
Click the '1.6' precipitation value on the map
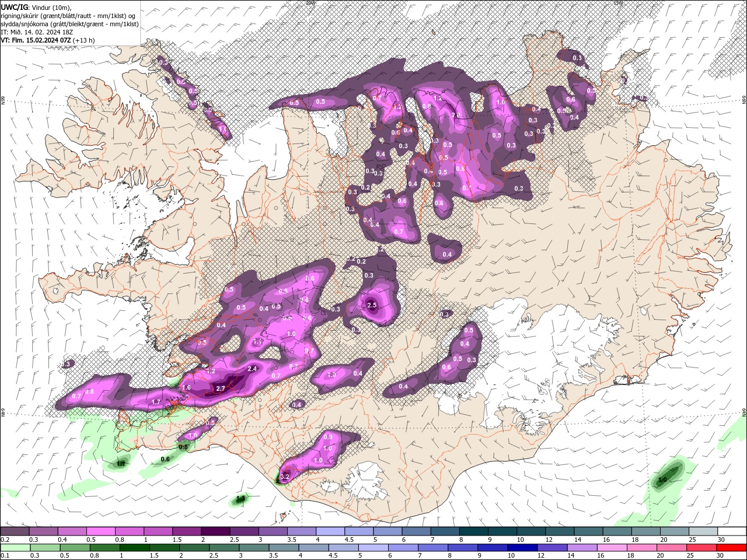click(187, 387)
